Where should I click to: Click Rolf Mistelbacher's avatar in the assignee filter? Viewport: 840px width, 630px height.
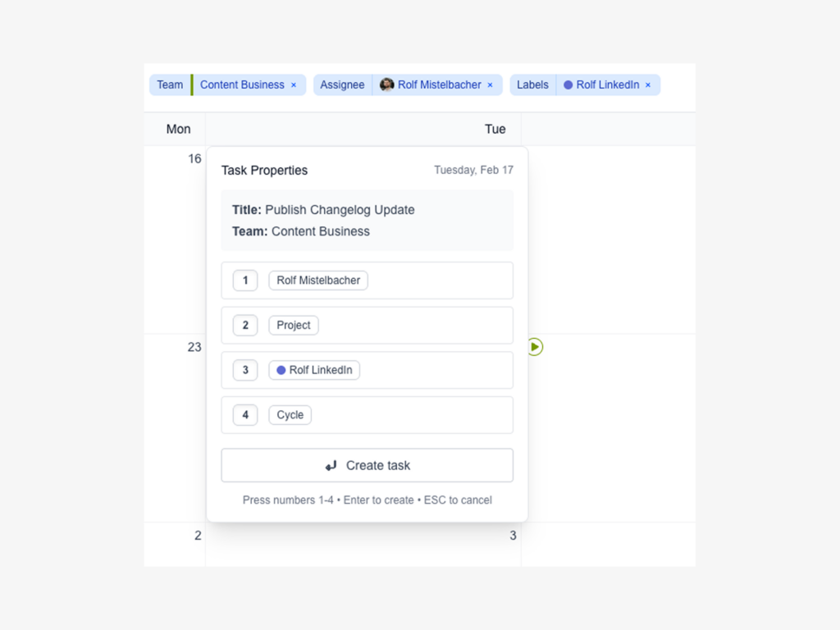tap(387, 84)
